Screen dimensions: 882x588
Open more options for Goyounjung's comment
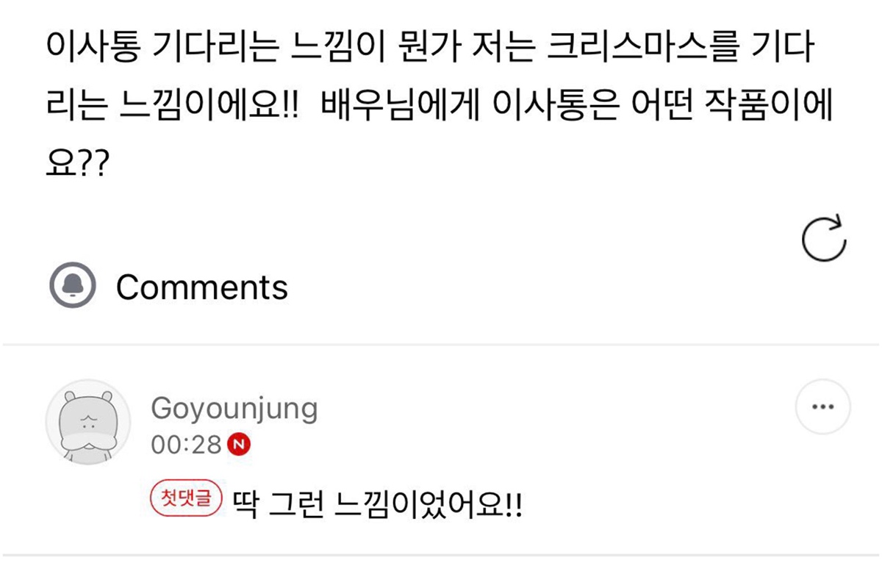tap(823, 406)
